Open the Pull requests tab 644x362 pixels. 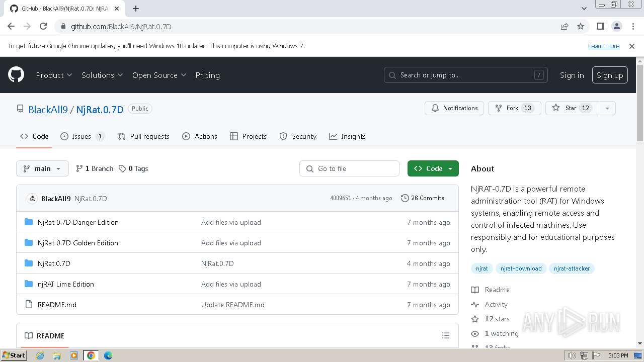coord(143,136)
